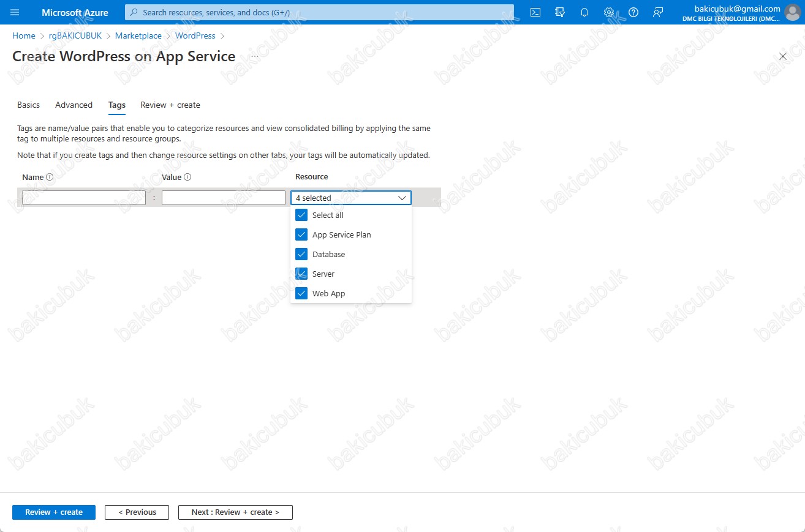
Task: Close the Create WordPress blade
Action: pos(782,56)
